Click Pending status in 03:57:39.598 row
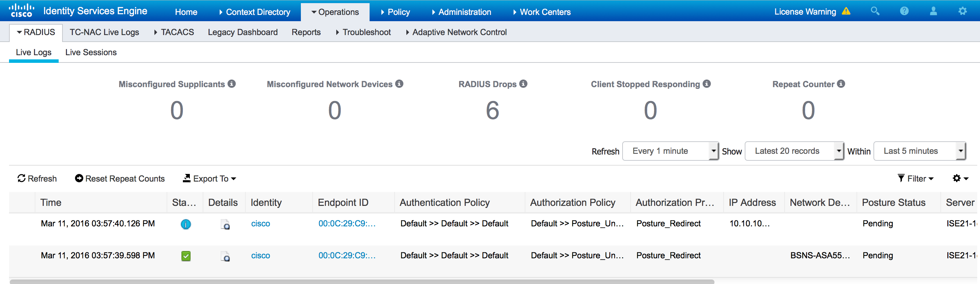This screenshot has height=284, width=980. [x=878, y=256]
